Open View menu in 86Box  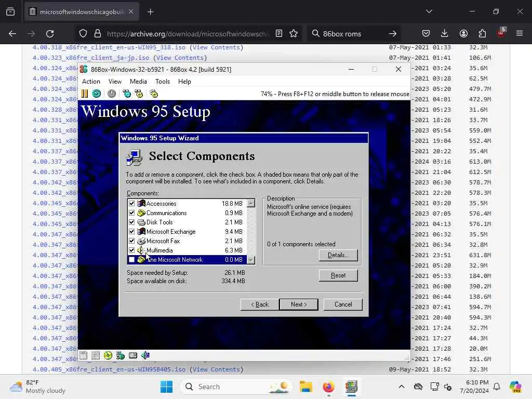(x=115, y=82)
